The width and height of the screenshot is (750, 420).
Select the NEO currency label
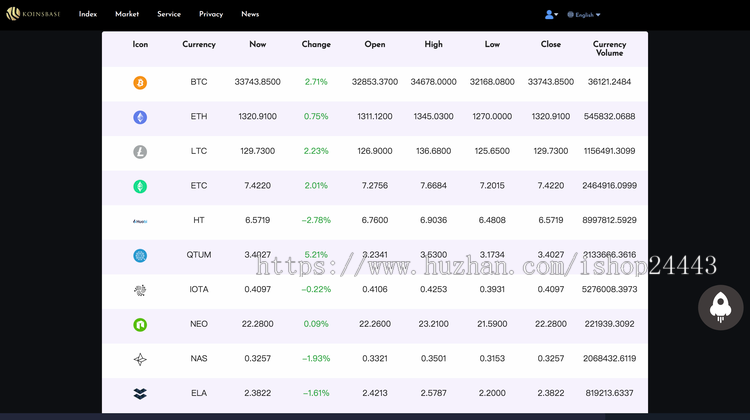point(199,324)
